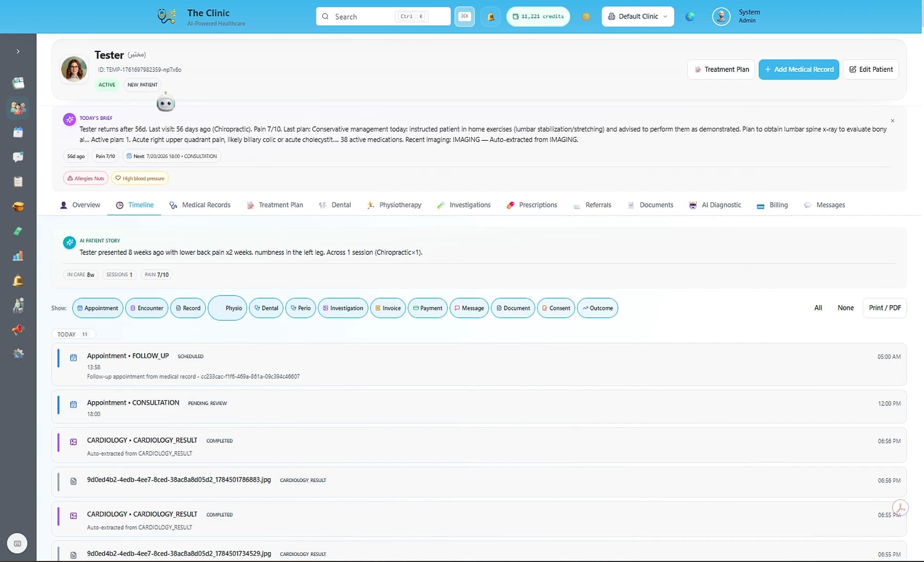Open the calendar icon in left sidebar
This screenshot has height=562, width=924.
pos(18,133)
